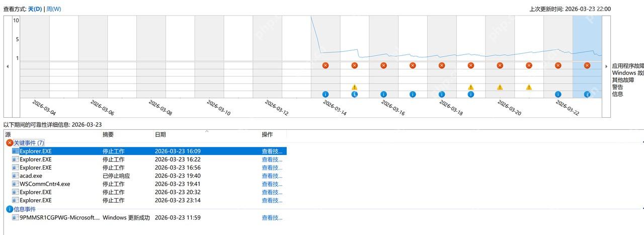The width and height of the screenshot is (644, 235).
Task: Select the warning triangle for 2026-03-21
Action: pos(529,87)
